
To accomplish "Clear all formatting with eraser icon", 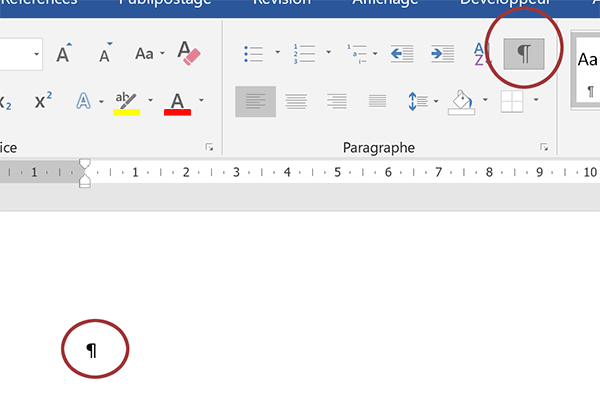I will click(x=189, y=53).
